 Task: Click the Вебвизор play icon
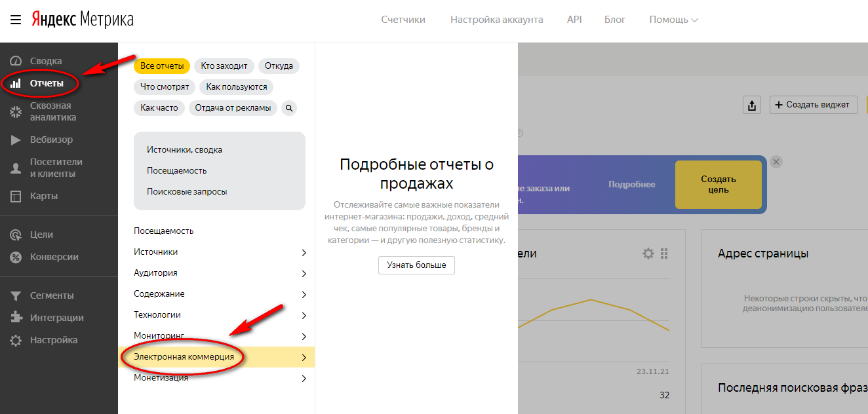(16, 140)
